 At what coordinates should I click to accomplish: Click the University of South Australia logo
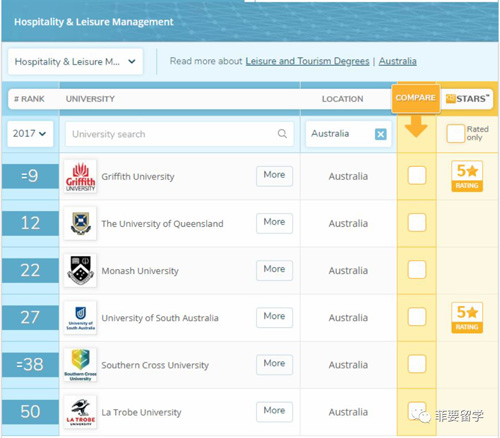coord(80,318)
